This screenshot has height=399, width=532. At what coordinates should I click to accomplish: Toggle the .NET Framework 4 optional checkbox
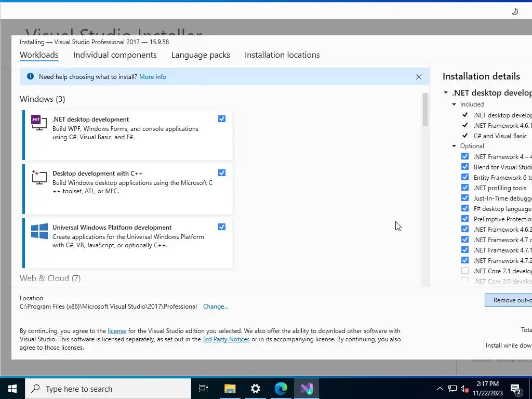pos(465,156)
